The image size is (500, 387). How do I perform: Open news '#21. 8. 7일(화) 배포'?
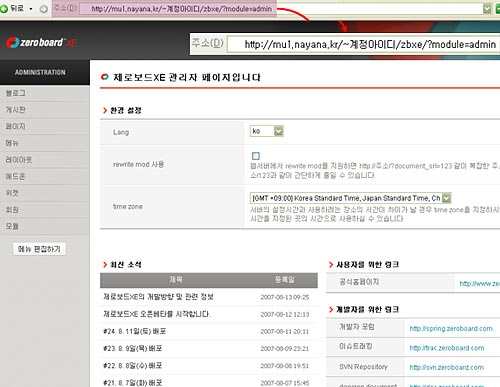pos(133,383)
